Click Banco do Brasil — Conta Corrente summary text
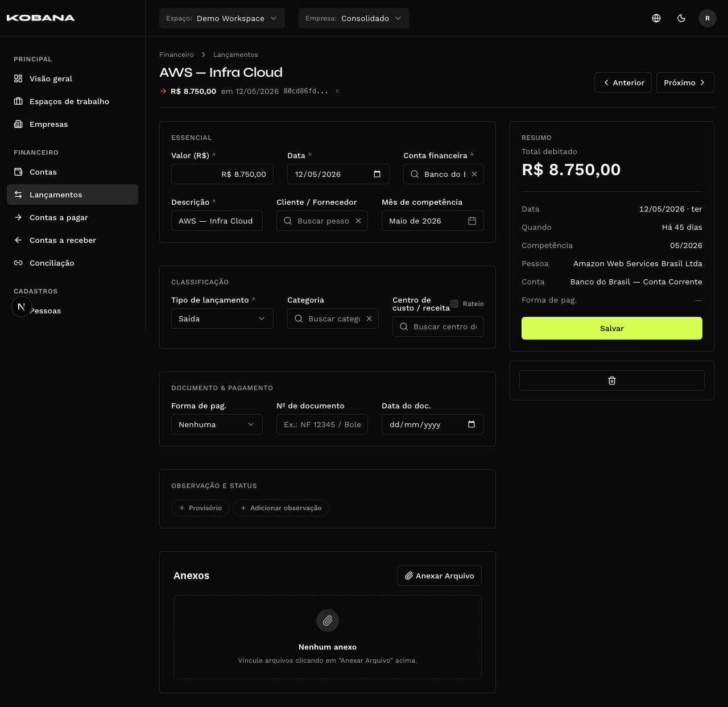The height and width of the screenshot is (707, 728). [x=636, y=282]
